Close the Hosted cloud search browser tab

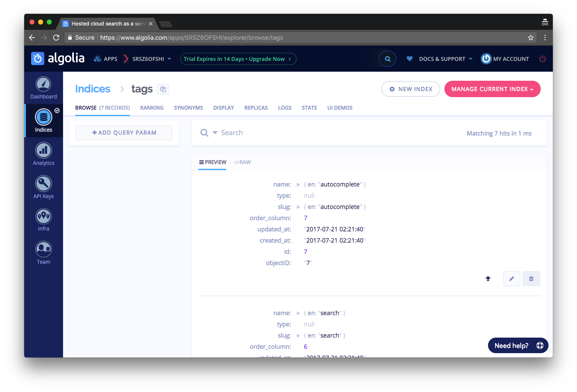151,24
